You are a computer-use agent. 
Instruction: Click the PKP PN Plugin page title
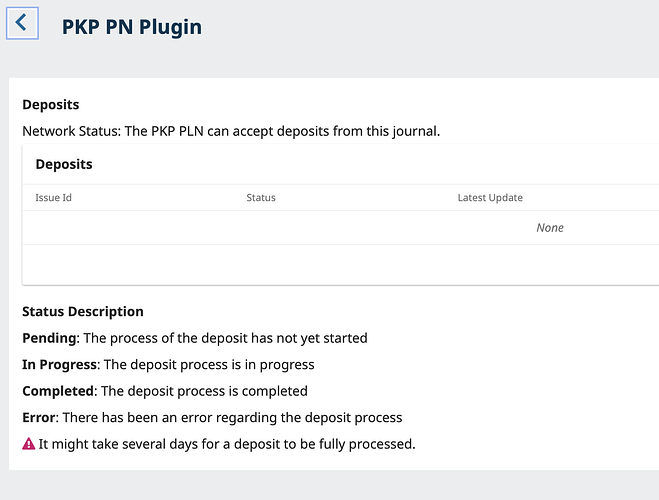coord(132,27)
